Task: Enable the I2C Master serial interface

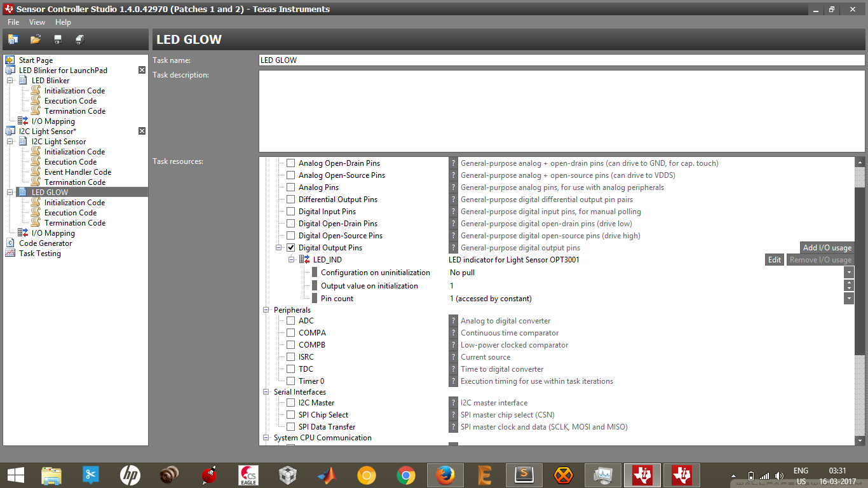Action: 290,402
